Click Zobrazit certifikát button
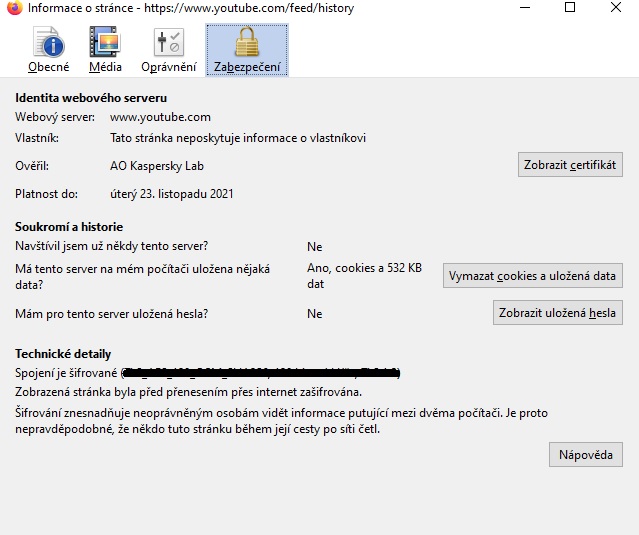The height and width of the screenshot is (535, 639). [570, 165]
